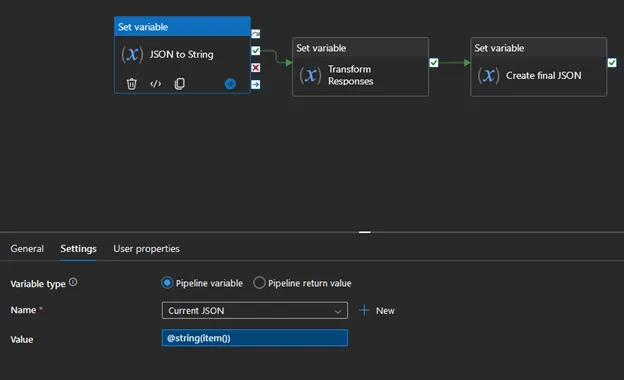
Task: Click plus icon to add new variable
Action: pos(364,310)
